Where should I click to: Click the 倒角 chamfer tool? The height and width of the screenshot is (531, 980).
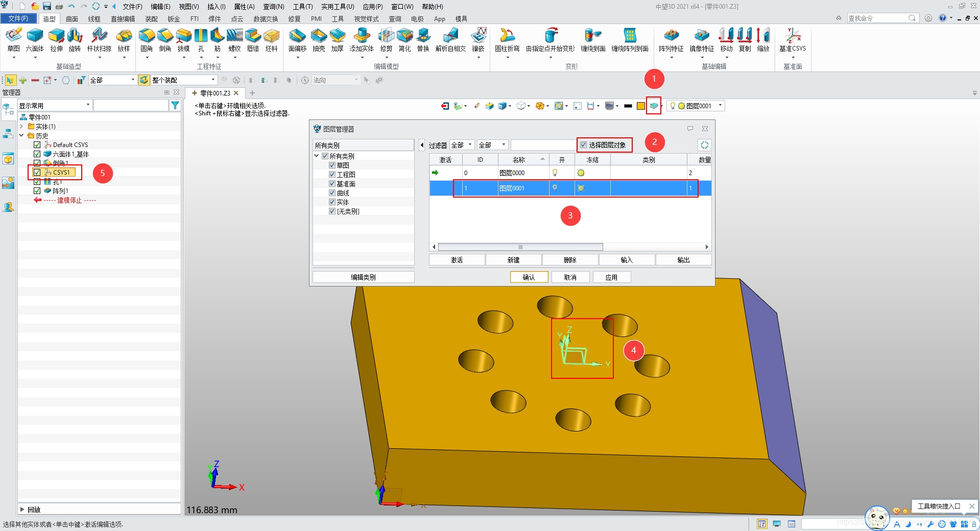click(x=165, y=40)
